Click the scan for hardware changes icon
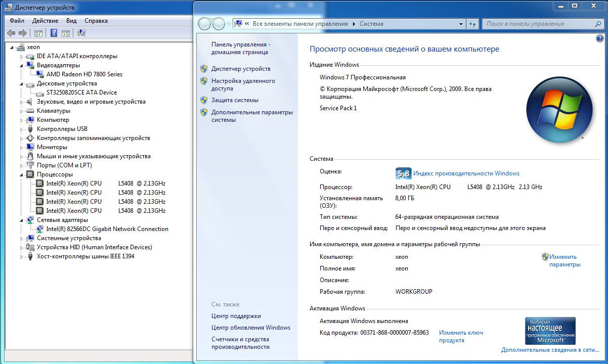Image resolution: width=608 pixels, height=364 pixels. click(81, 33)
